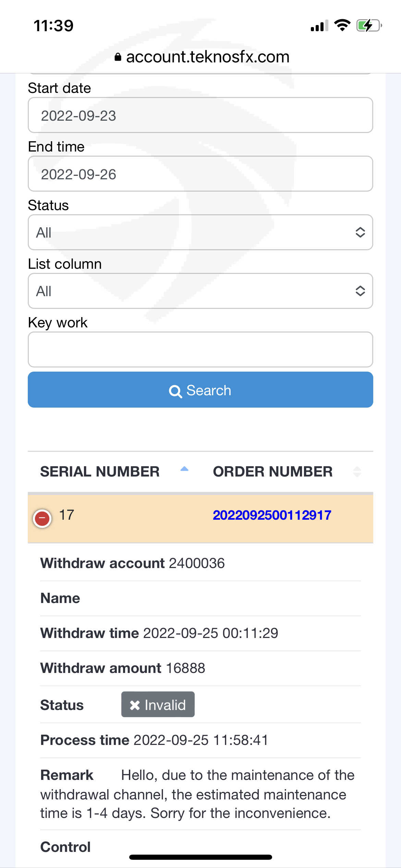Open the Status dropdown set to All

coord(200,232)
